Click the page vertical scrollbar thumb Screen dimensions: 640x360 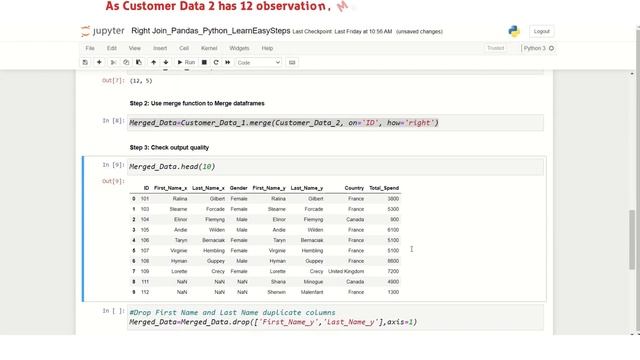click(633, 240)
